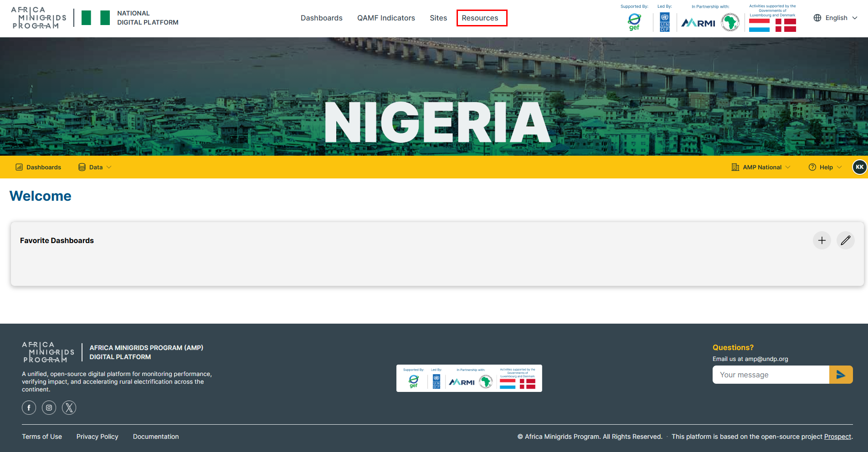Click the Dashboards chart icon in yellow bar

[19, 167]
